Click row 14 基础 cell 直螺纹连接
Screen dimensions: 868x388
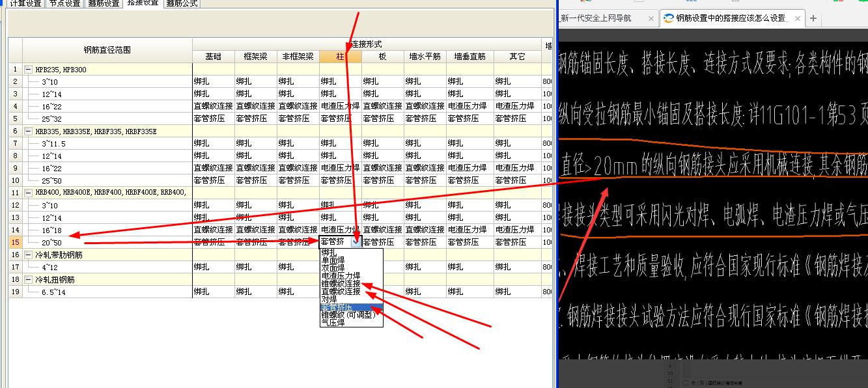point(214,230)
